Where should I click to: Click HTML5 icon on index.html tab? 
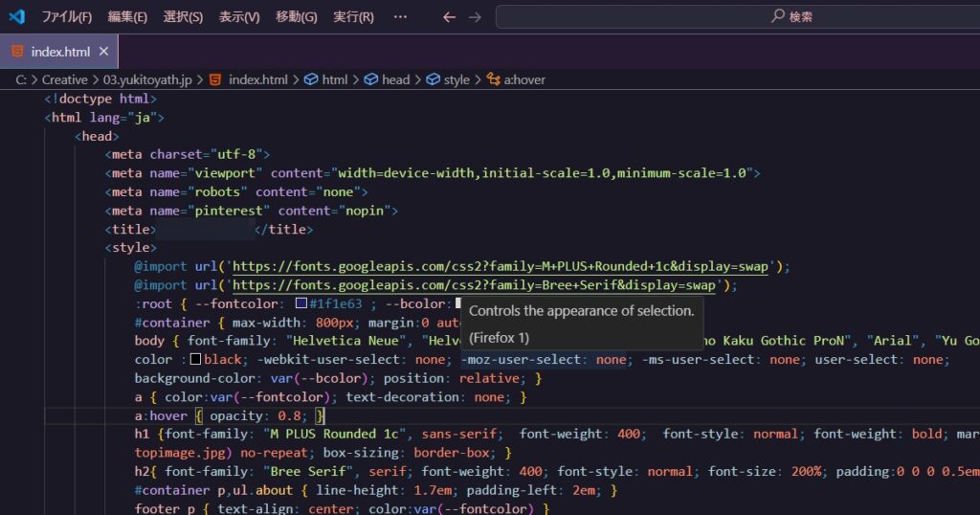(x=17, y=51)
